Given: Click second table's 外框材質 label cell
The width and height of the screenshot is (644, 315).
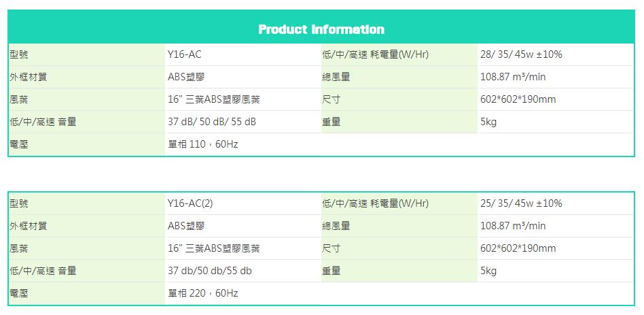Looking at the screenshot, I should [x=87, y=226].
